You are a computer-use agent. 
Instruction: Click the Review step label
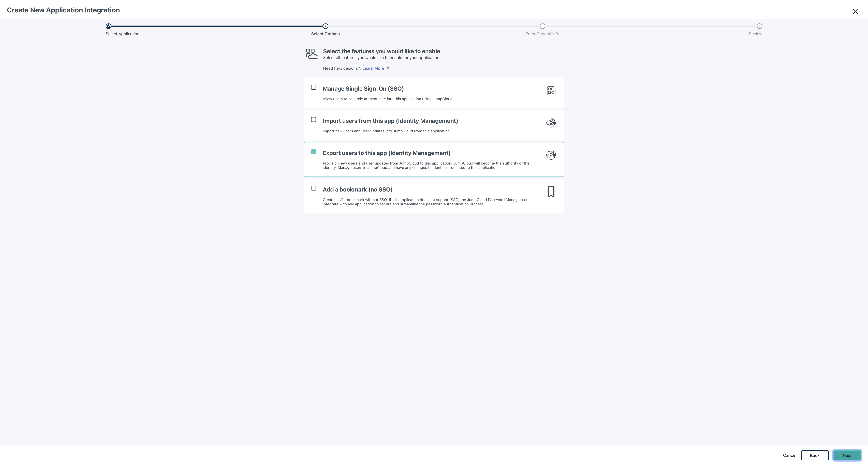point(755,34)
